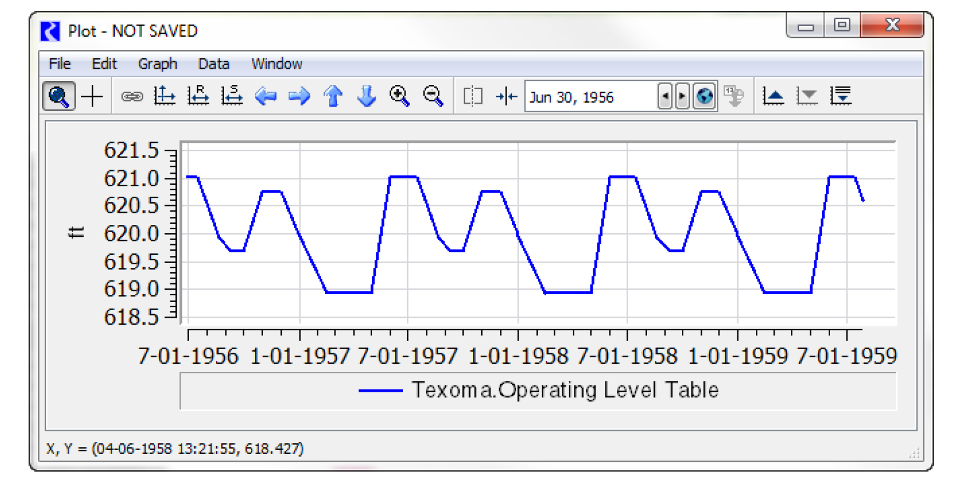The image size is (980, 478).
Task: Select the magnifier zoom tool
Action: pyautogui.click(x=58, y=96)
